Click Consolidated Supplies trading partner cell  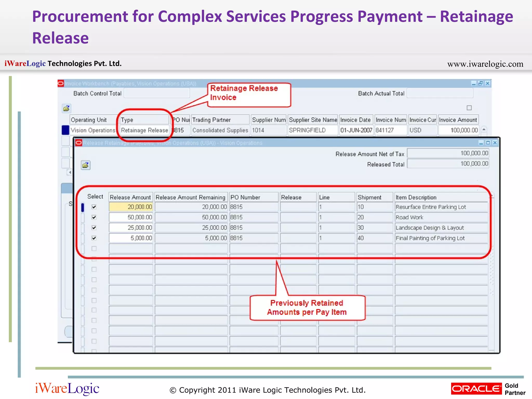220,130
